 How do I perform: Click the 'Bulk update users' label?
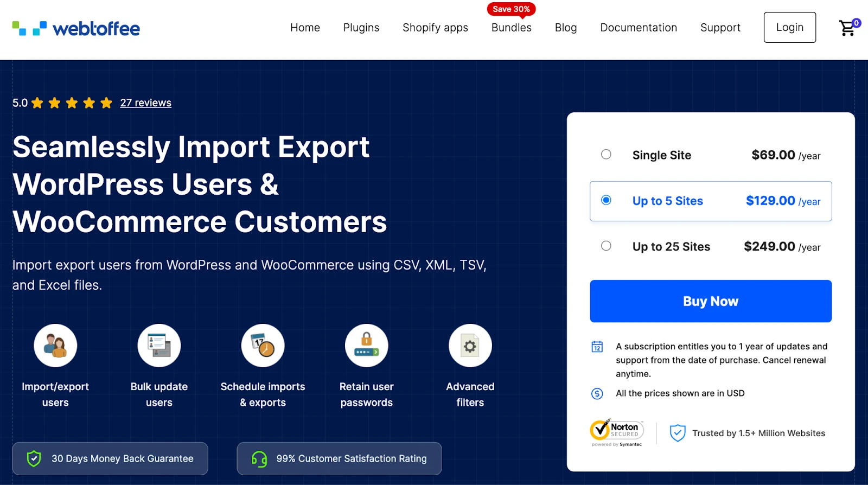(159, 394)
